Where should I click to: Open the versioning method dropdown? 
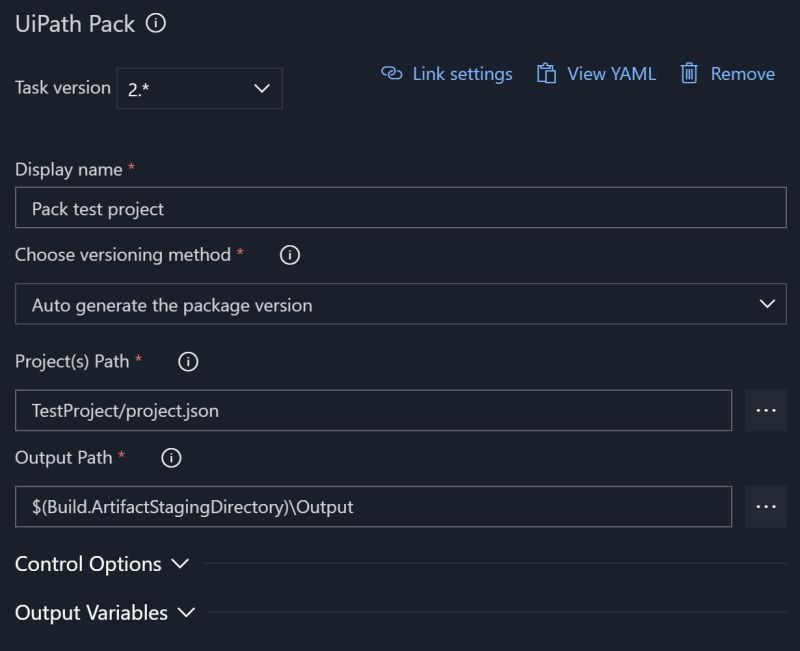pyautogui.click(x=400, y=304)
